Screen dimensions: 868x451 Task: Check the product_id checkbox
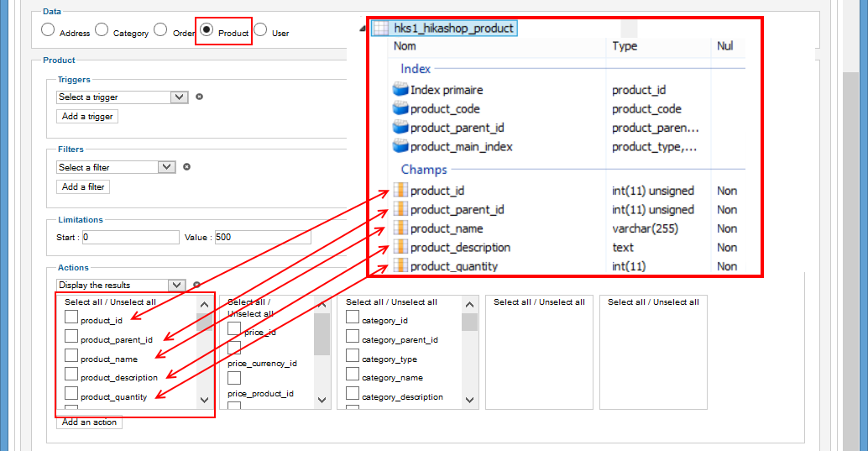coord(71,317)
